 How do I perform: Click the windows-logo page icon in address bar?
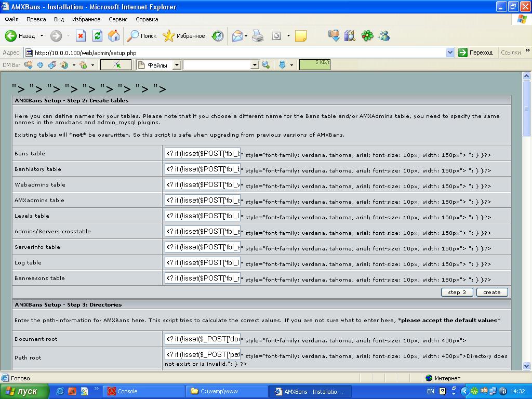[x=29, y=52]
